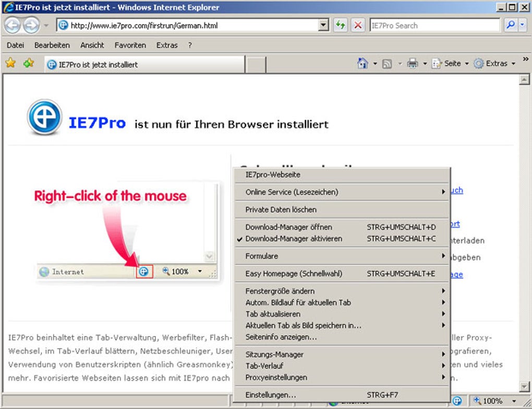Expand Online Service (Lesezeichen) submenu
The image size is (532, 409).
click(342, 192)
